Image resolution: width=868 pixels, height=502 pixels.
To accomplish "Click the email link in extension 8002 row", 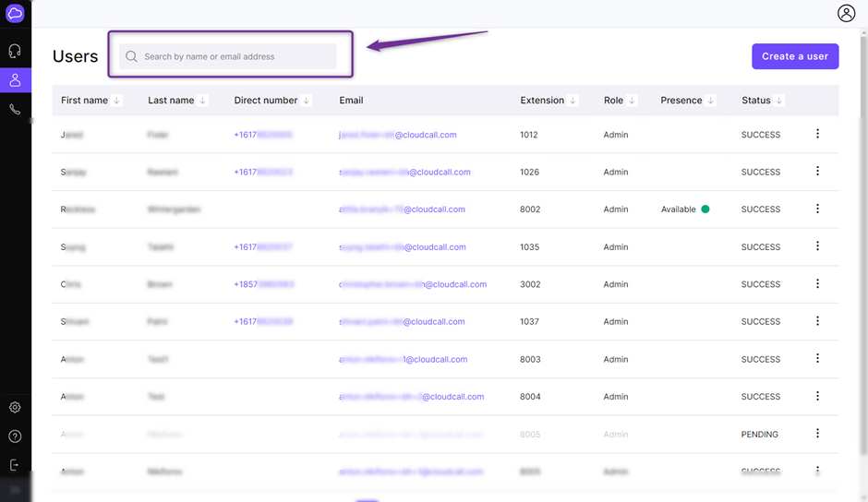I will pos(402,209).
